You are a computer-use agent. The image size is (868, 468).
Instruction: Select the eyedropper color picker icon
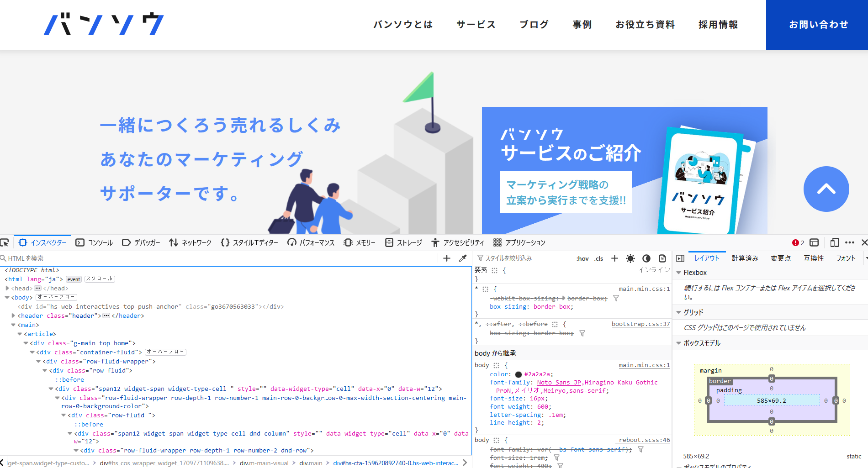click(463, 258)
